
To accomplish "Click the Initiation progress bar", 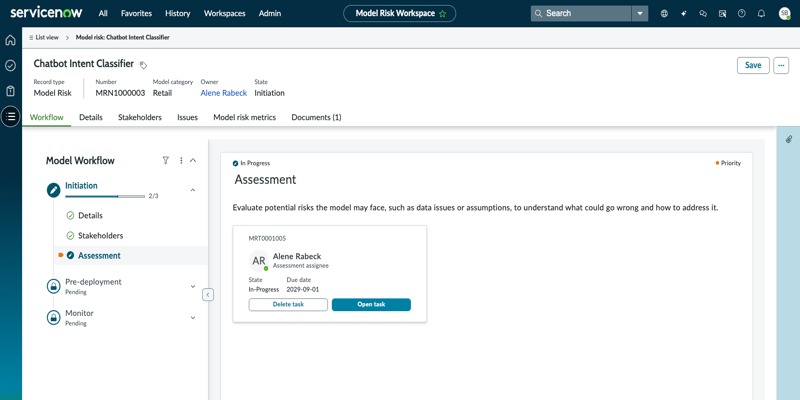I will point(105,196).
